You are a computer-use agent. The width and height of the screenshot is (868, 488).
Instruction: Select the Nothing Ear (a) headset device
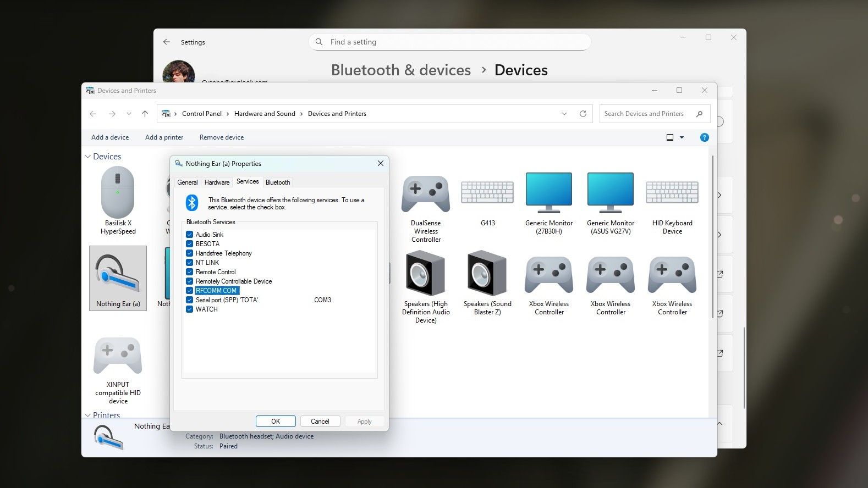tap(118, 279)
